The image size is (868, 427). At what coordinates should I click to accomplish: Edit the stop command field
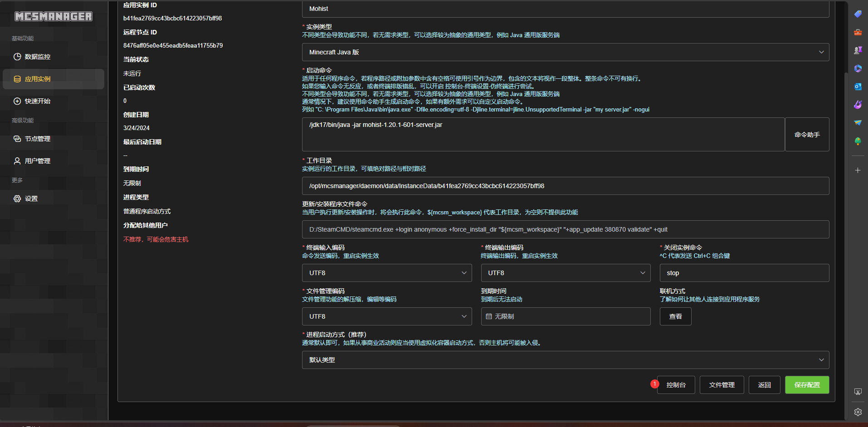click(744, 273)
